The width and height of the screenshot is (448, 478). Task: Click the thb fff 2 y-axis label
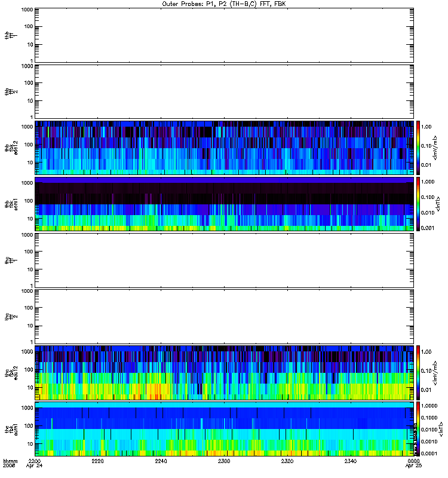(11, 92)
